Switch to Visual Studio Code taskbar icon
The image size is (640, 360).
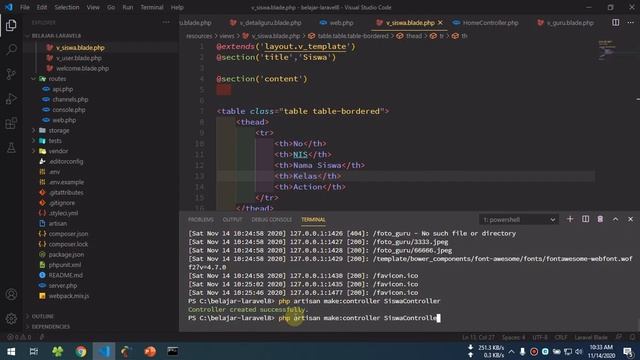pos(104,351)
